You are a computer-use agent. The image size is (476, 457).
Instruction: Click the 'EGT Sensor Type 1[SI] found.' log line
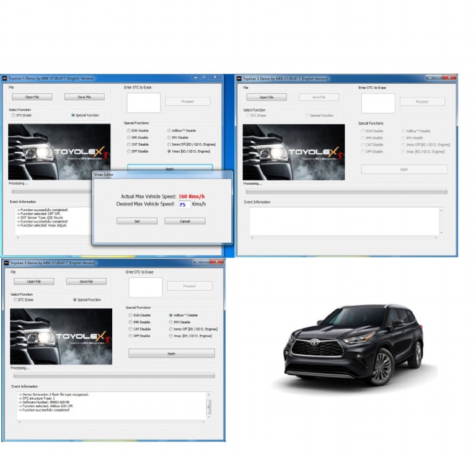click(40, 218)
